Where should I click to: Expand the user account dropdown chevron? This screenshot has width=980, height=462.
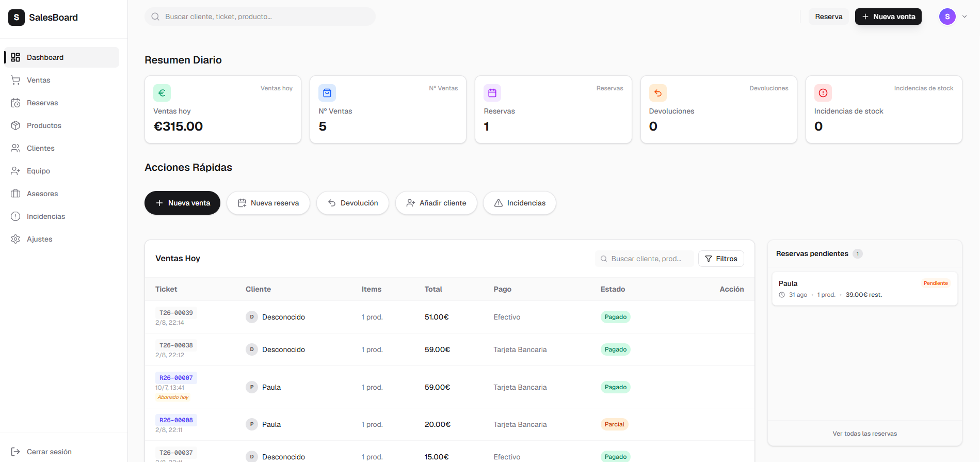point(965,17)
